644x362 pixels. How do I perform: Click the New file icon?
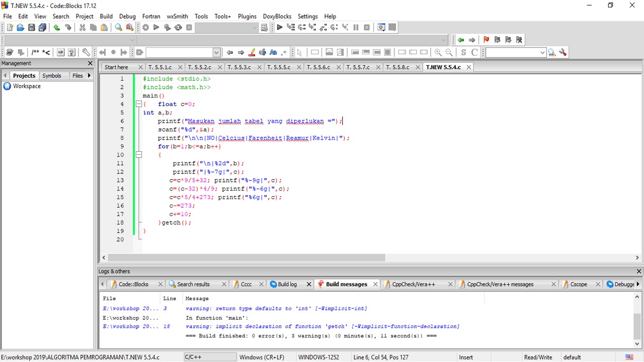pos(10,28)
